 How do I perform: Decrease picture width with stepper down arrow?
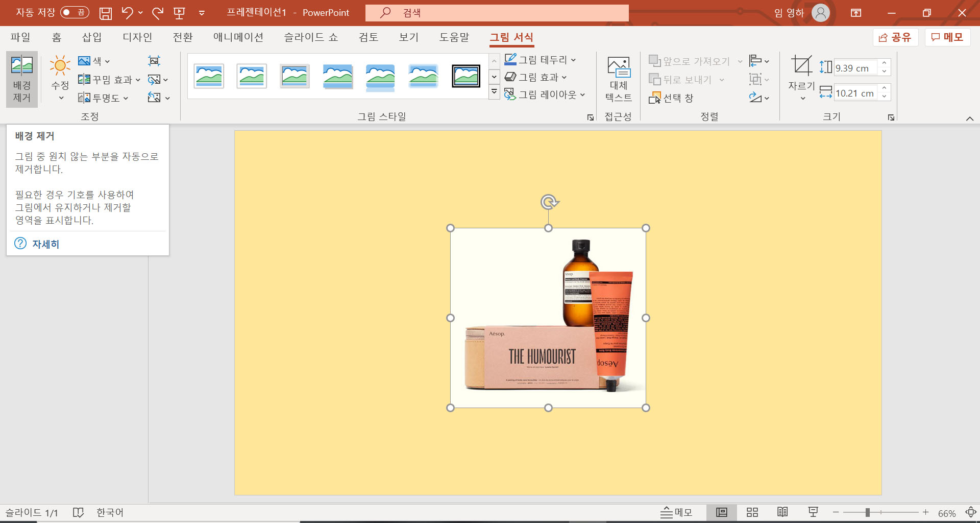tap(884, 97)
